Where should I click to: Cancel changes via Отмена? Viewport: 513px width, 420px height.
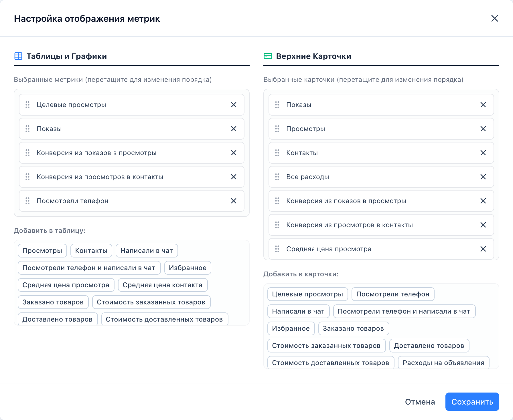[420, 402]
